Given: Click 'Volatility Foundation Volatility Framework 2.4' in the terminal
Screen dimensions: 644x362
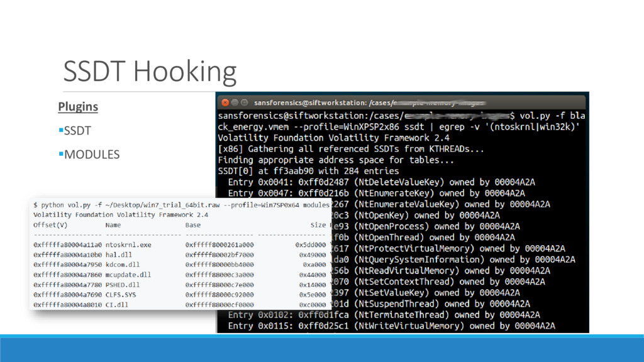Looking at the screenshot, I should [x=333, y=138].
